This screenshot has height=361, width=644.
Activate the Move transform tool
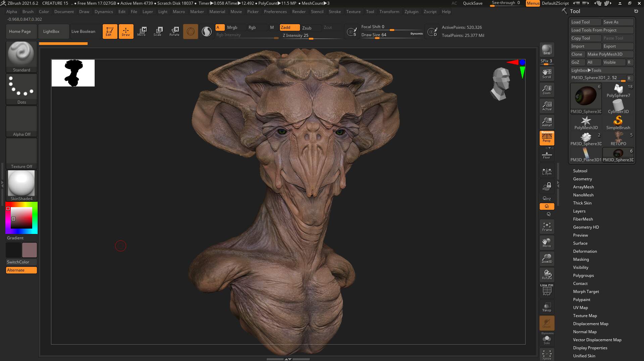(142, 32)
